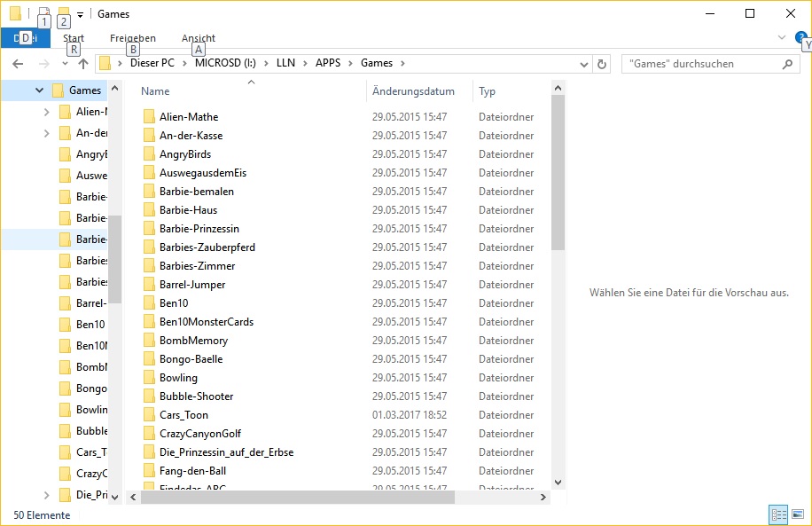Click LLN in the address path
Viewport: 812px width, 526px height.
[285, 63]
